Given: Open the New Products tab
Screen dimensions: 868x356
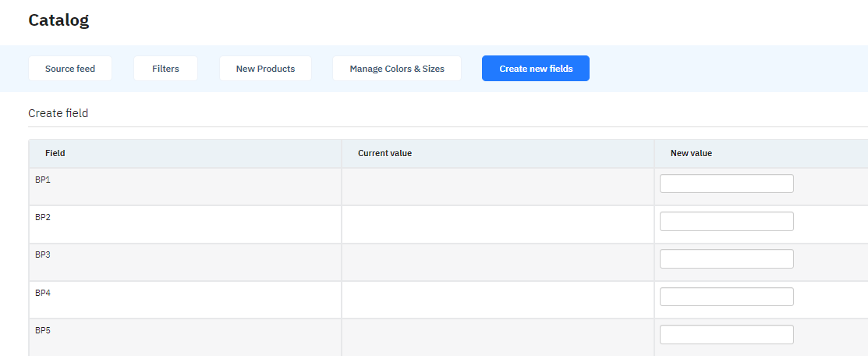Looking at the screenshot, I should 265,69.
